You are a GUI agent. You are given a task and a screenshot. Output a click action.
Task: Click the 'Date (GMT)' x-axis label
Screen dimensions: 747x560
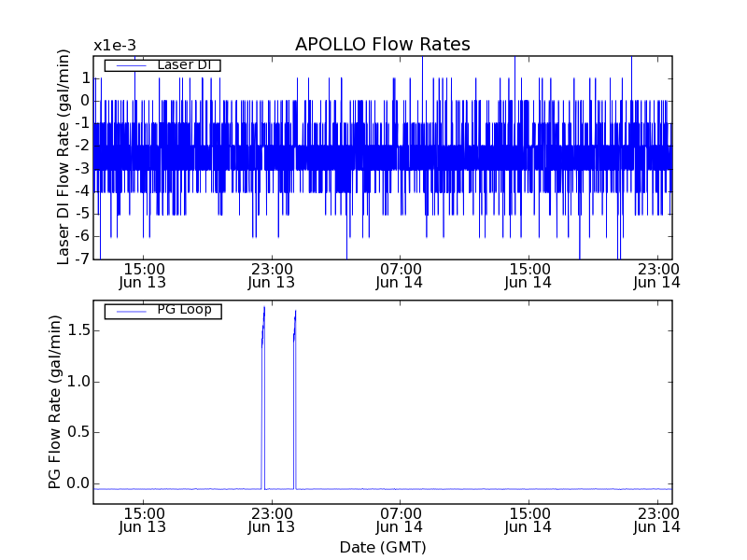(383, 547)
